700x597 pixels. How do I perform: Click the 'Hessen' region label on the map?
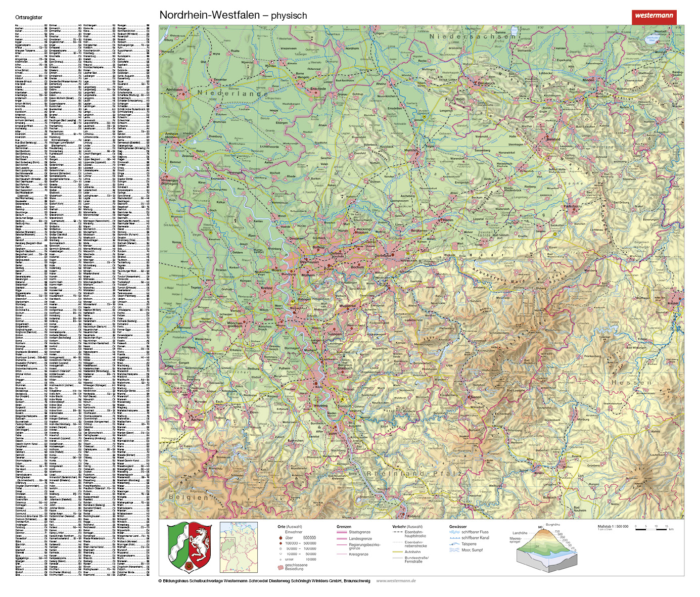pos(632,383)
